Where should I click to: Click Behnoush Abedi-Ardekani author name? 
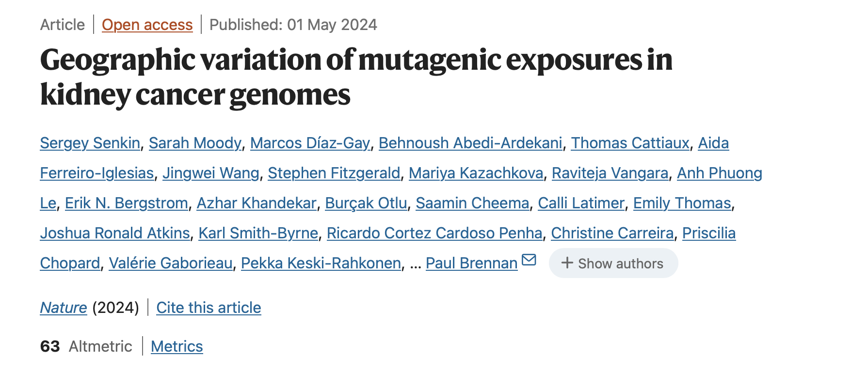470,143
